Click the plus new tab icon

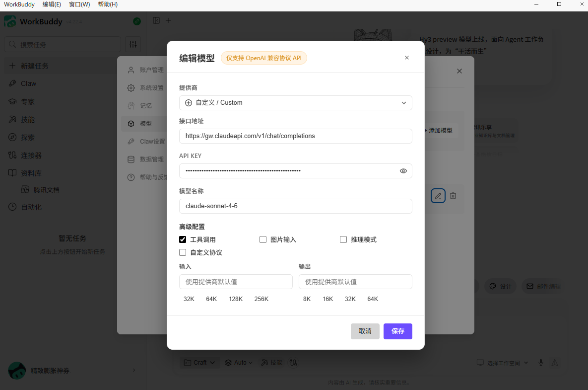[x=168, y=21]
